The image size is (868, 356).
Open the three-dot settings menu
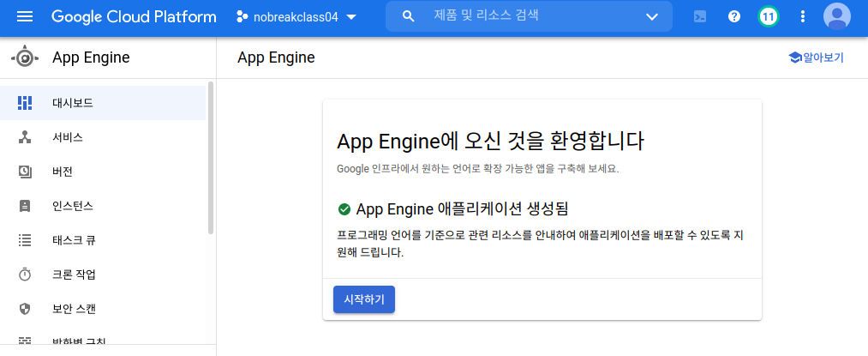803,16
